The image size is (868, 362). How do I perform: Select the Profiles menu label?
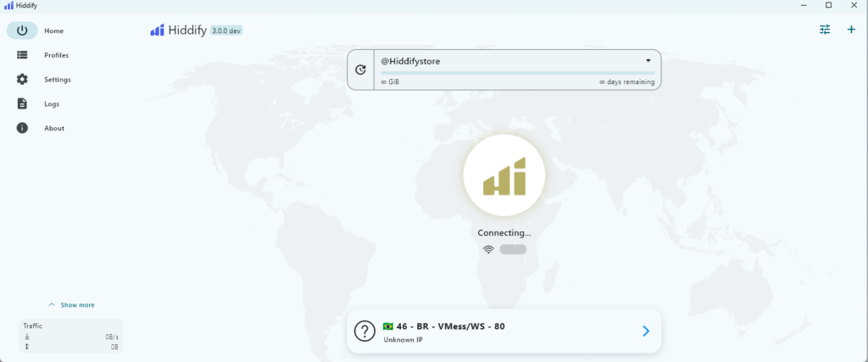(x=56, y=55)
